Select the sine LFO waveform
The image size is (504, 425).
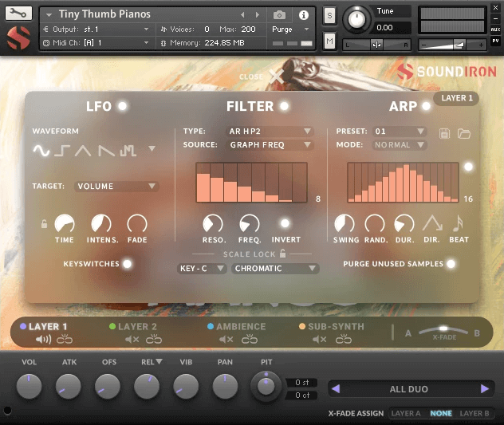(41, 150)
